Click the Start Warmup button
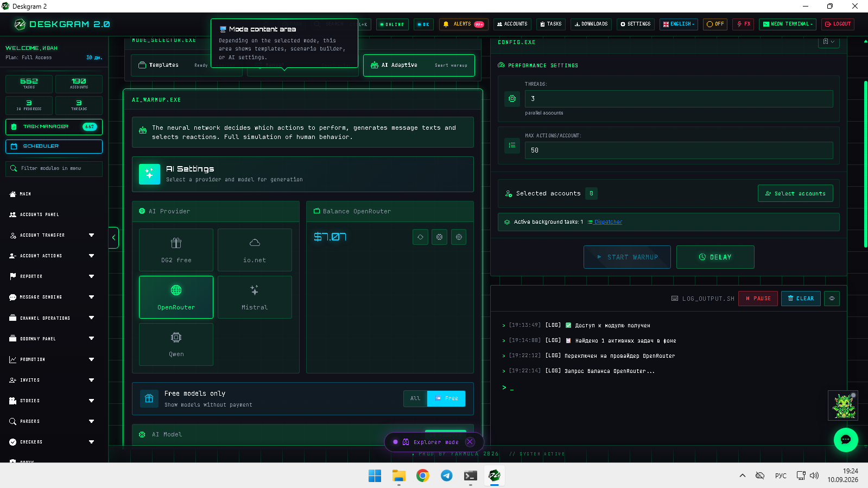The image size is (868, 488). point(627,257)
